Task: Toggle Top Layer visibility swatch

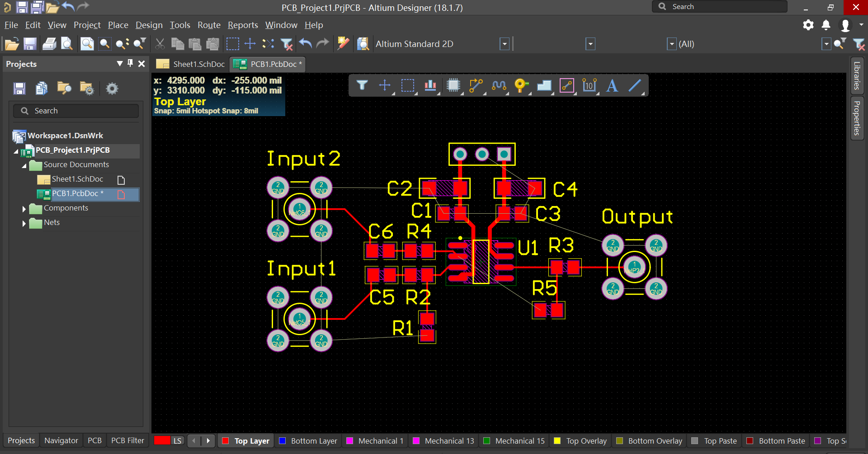Action: (225, 441)
